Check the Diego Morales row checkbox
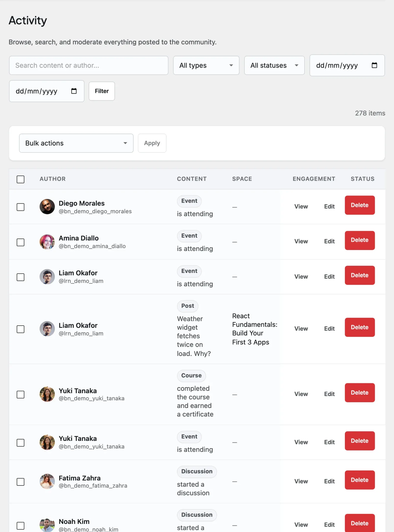The image size is (394, 532). (20, 207)
